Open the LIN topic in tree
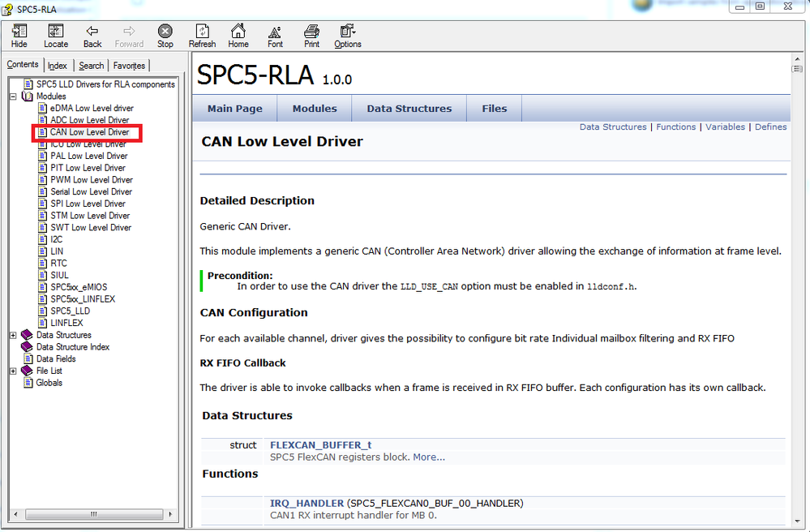The height and width of the screenshot is (532, 810). tap(57, 251)
